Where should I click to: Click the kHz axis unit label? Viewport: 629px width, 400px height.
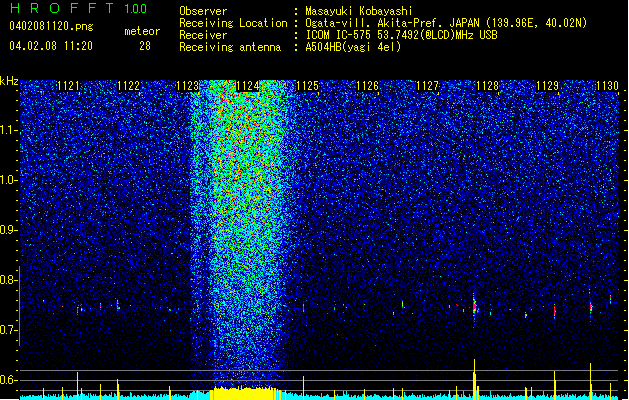tap(9, 81)
